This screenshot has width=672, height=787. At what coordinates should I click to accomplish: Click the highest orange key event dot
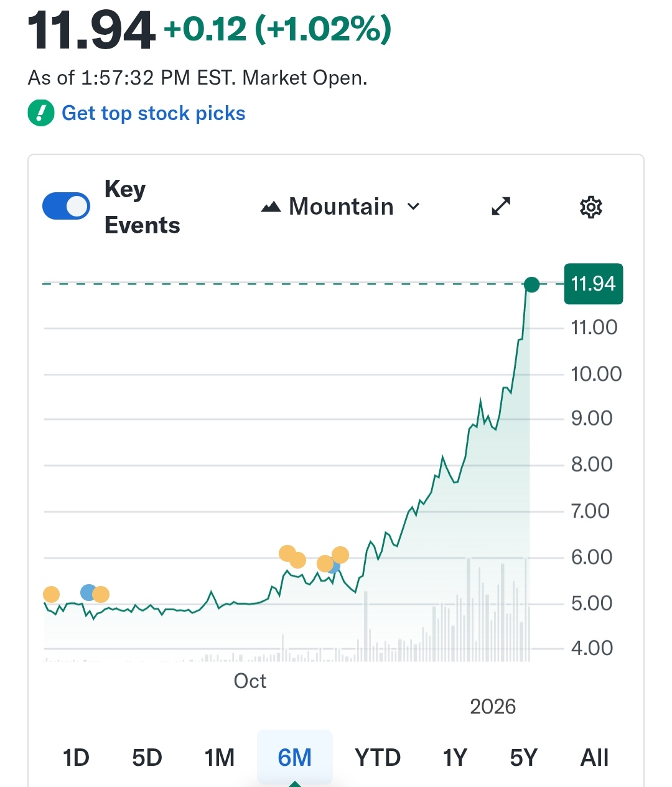pyautogui.click(x=287, y=553)
